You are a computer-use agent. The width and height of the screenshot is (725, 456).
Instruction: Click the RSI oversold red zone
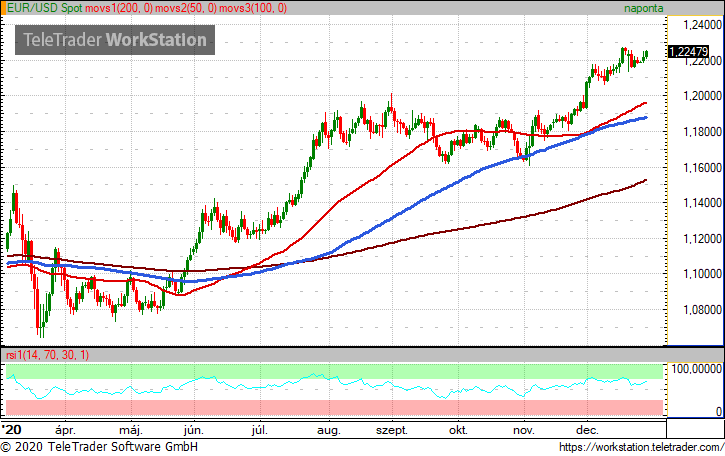pyautogui.click(x=335, y=407)
